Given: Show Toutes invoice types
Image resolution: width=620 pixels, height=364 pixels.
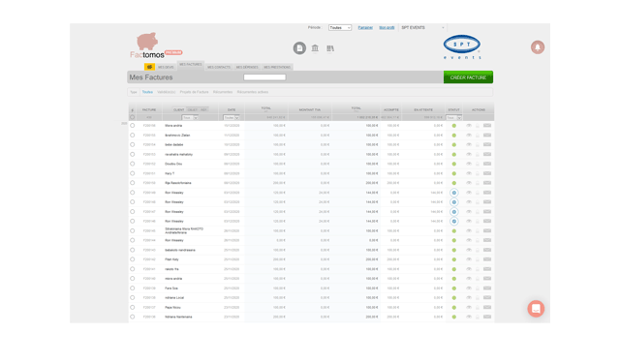Looking at the screenshot, I should click(x=147, y=92).
